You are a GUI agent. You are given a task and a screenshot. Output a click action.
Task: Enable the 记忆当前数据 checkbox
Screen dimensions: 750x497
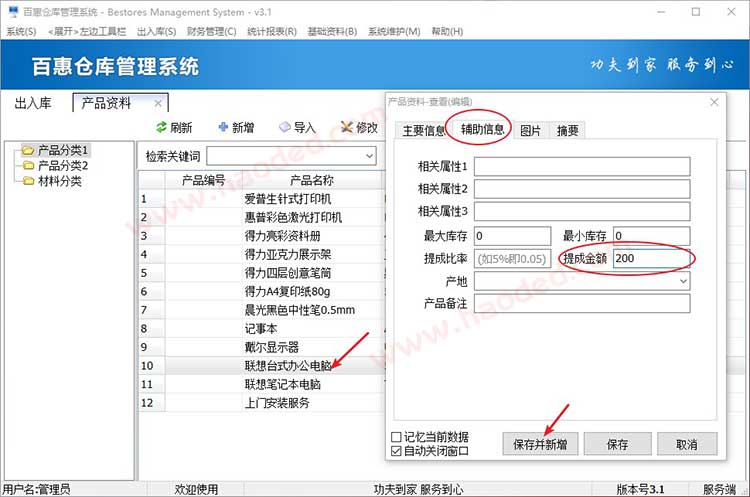tap(397, 437)
